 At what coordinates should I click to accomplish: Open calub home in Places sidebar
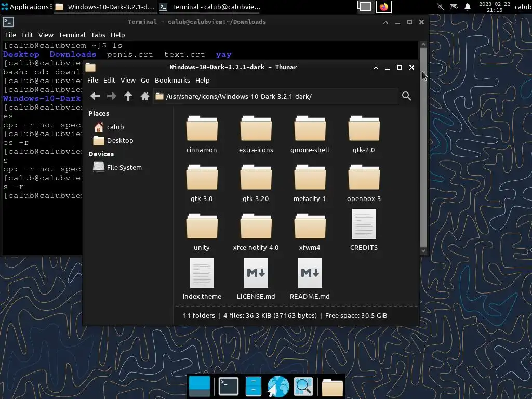115,127
